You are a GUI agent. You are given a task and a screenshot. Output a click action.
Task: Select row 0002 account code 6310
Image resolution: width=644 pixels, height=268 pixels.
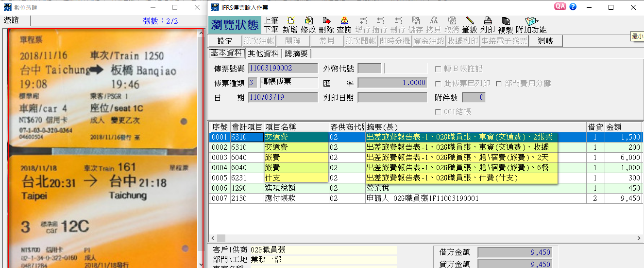pyautogui.click(x=247, y=147)
